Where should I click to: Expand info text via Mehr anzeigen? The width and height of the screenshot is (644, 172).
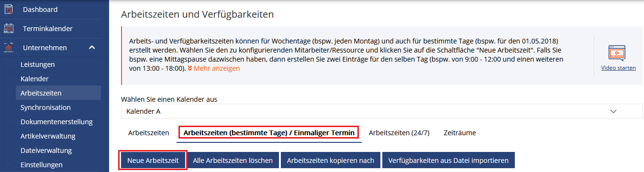[213, 68]
